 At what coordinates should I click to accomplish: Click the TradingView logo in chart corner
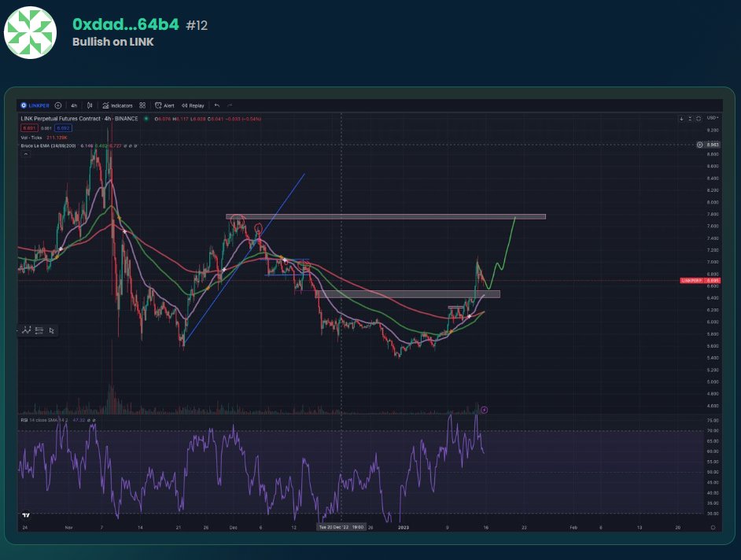[x=26, y=515]
